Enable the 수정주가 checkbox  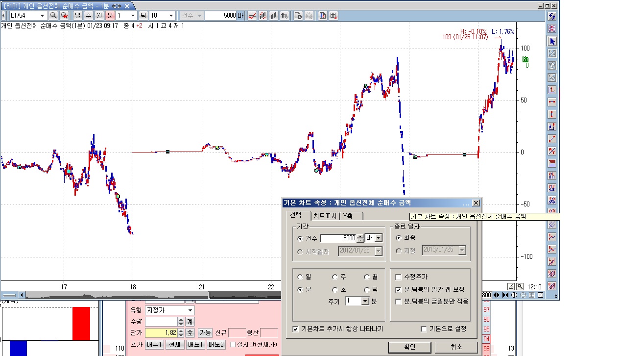pyautogui.click(x=398, y=277)
